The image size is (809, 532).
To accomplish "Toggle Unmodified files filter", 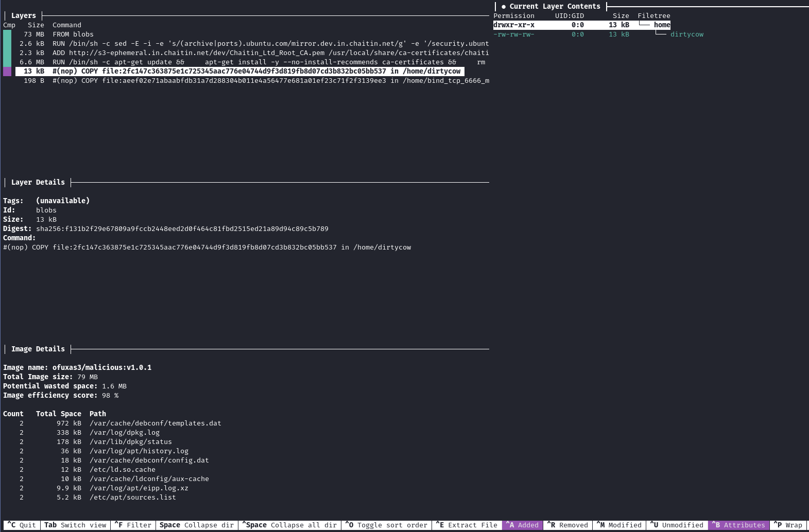I will [x=677, y=525].
